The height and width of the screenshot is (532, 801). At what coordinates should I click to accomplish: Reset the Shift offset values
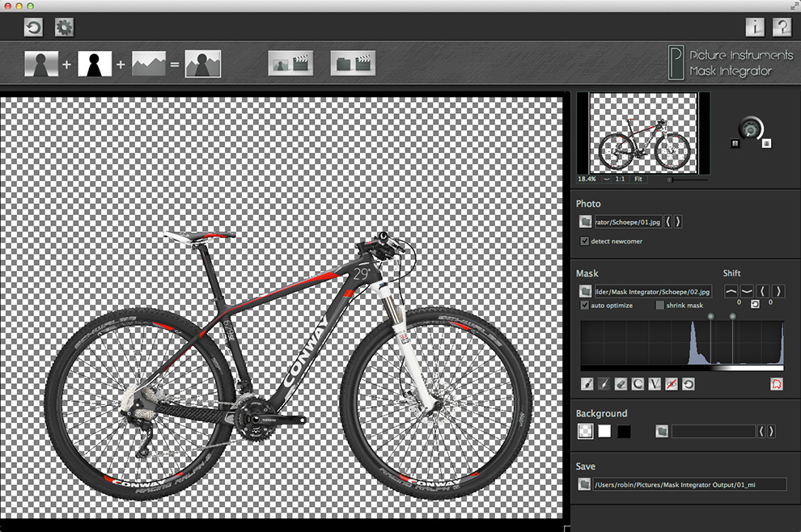(755, 304)
